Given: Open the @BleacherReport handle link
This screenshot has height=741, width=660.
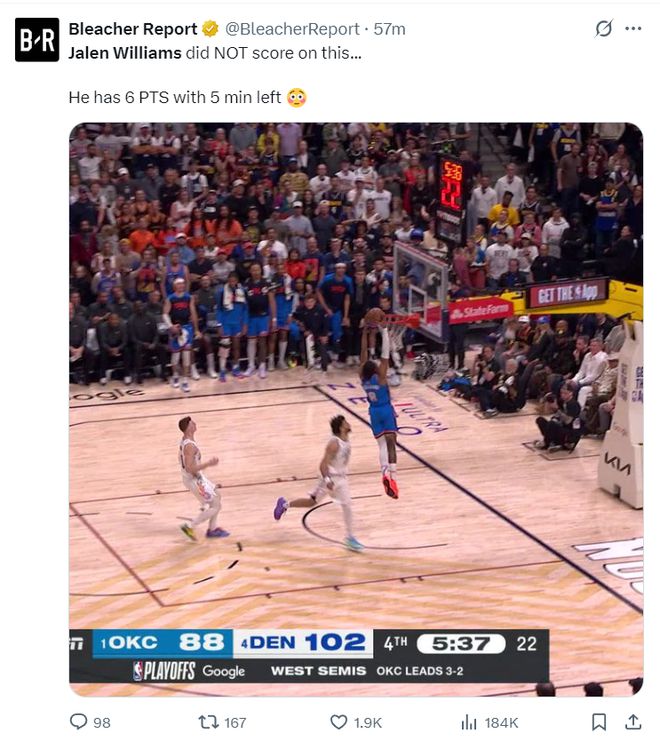Looking at the screenshot, I should (x=292, y=29).
